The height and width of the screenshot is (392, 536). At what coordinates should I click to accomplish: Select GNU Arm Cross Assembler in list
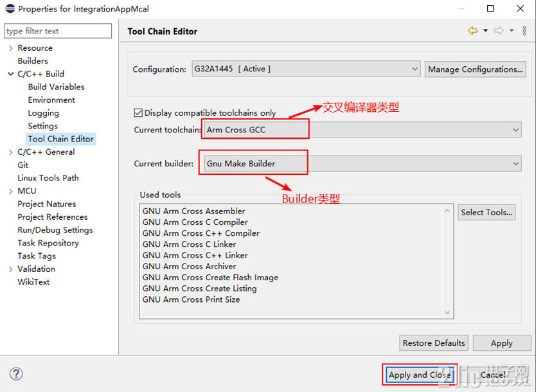click(194, 211)
